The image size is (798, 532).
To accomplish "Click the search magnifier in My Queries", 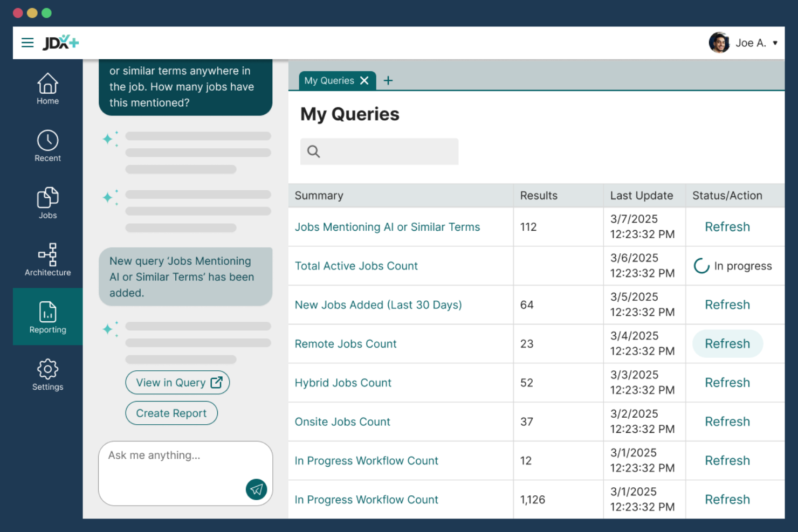I will [313, 151].
